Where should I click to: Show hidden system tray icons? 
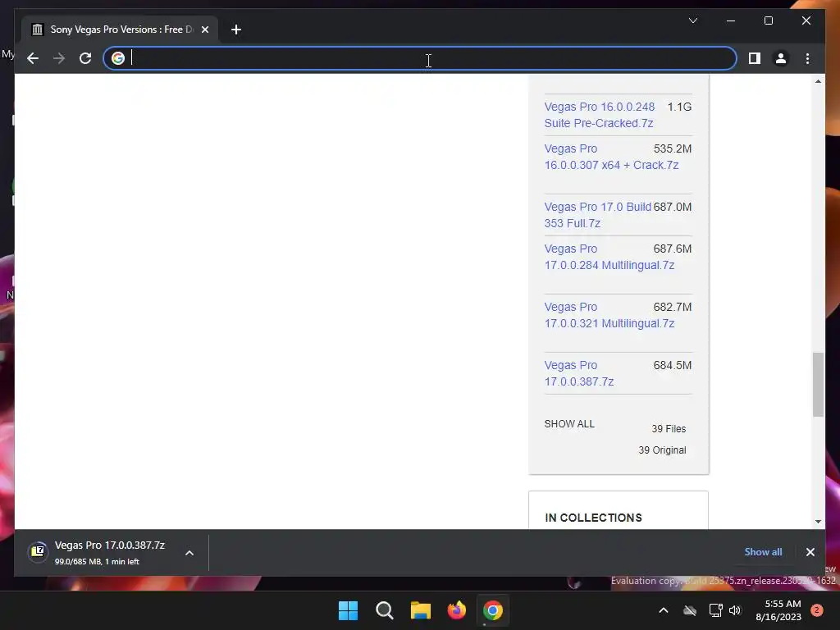[663, 610]
